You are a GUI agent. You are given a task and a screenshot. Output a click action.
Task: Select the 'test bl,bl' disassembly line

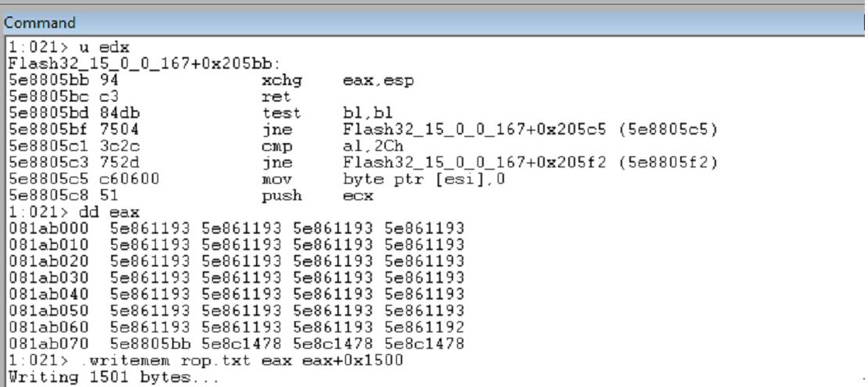pos(200,113)
